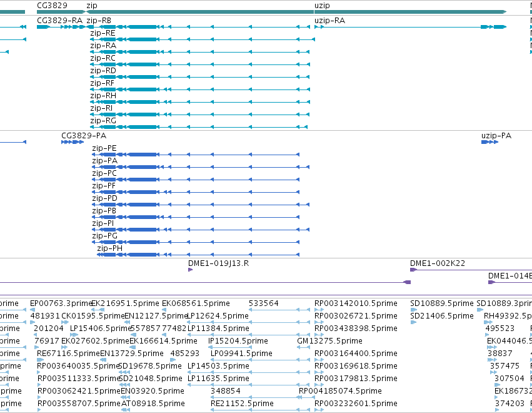This screenshot has height=413, width=532.
Task: Select the zip-PE protein label
Action: (x=104, y=148)
